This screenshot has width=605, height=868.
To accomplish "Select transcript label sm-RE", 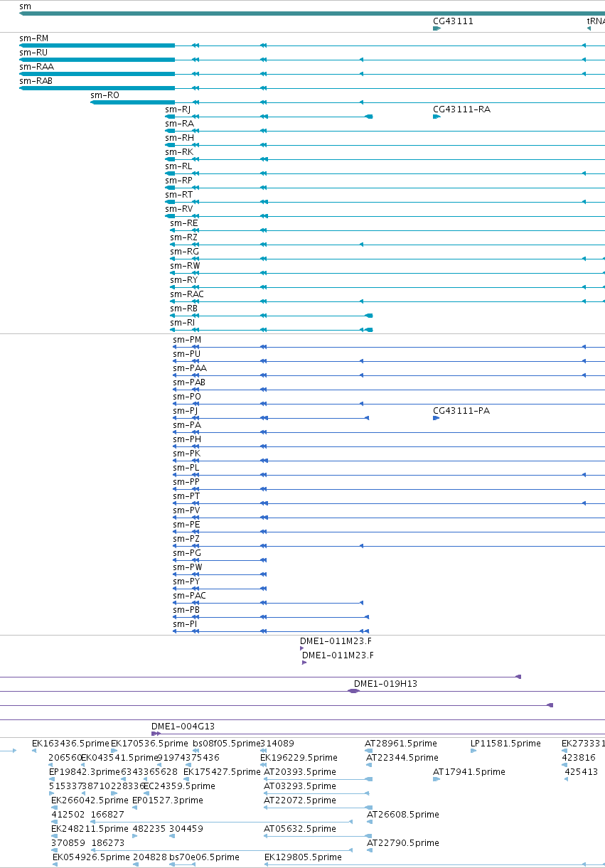I will click(x=184, y=223).
